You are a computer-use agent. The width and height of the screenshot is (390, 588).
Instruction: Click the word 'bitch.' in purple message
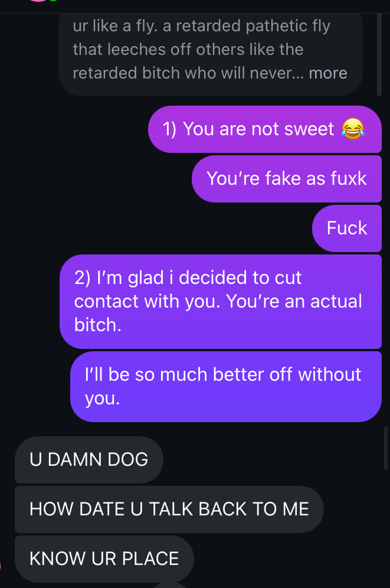[98, 325]
